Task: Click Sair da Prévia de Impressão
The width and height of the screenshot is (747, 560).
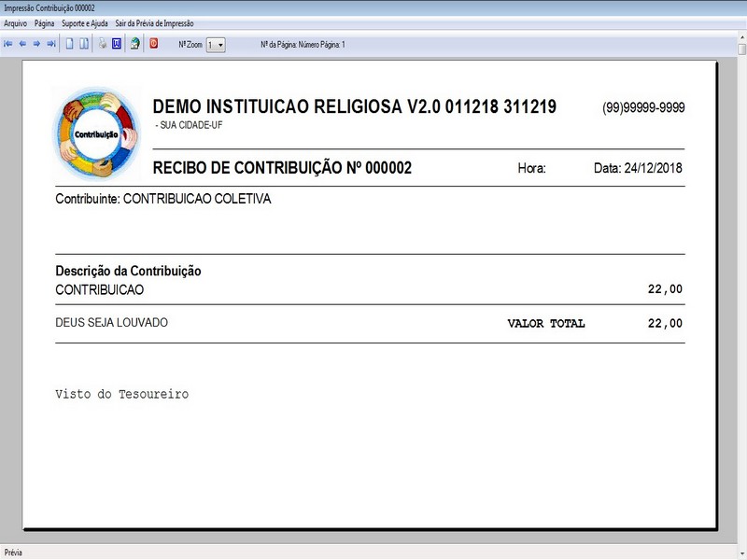Action: pyautogui.click(x=154, y=23)
